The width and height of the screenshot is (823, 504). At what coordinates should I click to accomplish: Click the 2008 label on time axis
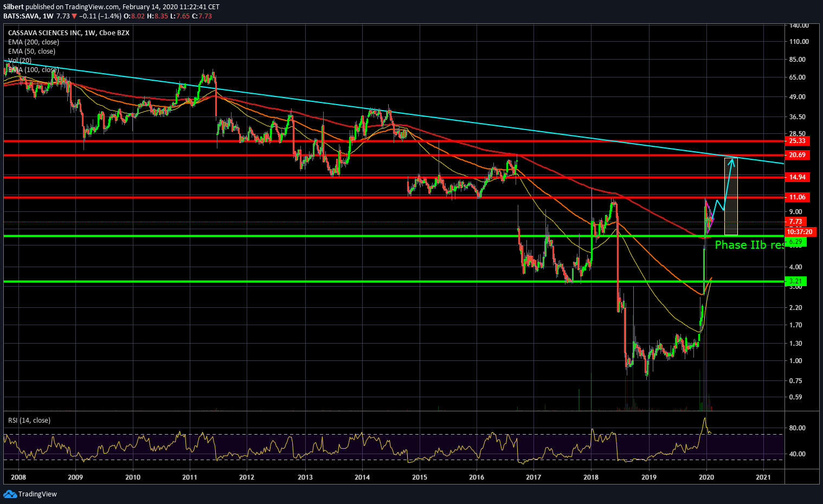tap(18, 477)
